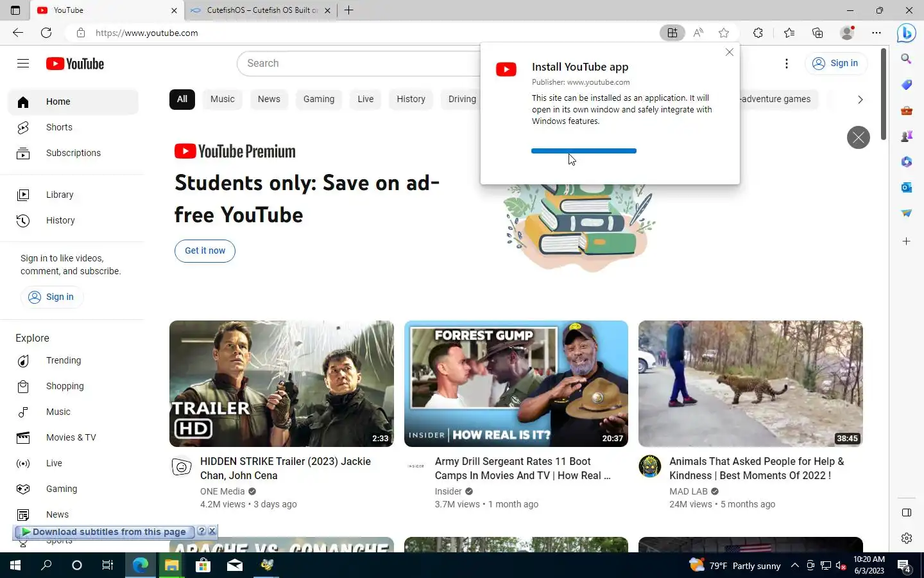Open Library in the sidebar
924x578 pixels.
(x=73, y=195)
